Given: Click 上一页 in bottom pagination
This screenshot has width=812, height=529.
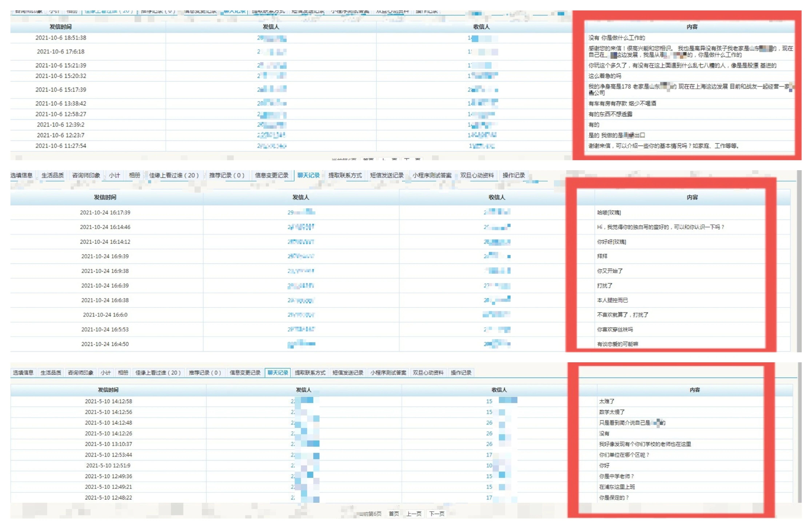Looking at the screenshot, I should pyautogui.click(x=414, y=514).
